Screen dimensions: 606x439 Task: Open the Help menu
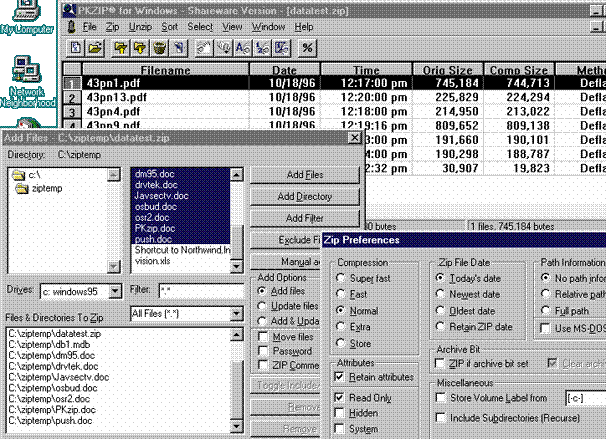click(304, 27)
